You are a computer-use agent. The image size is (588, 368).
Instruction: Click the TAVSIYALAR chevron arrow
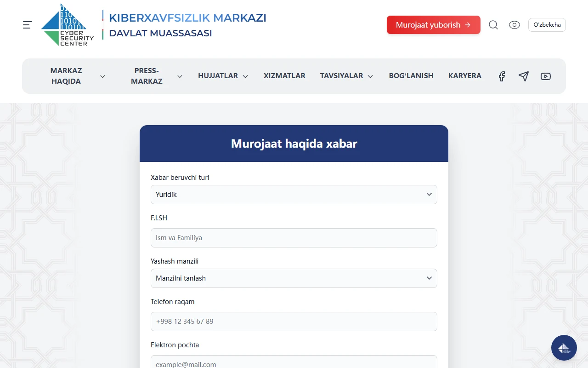(370, 76)
